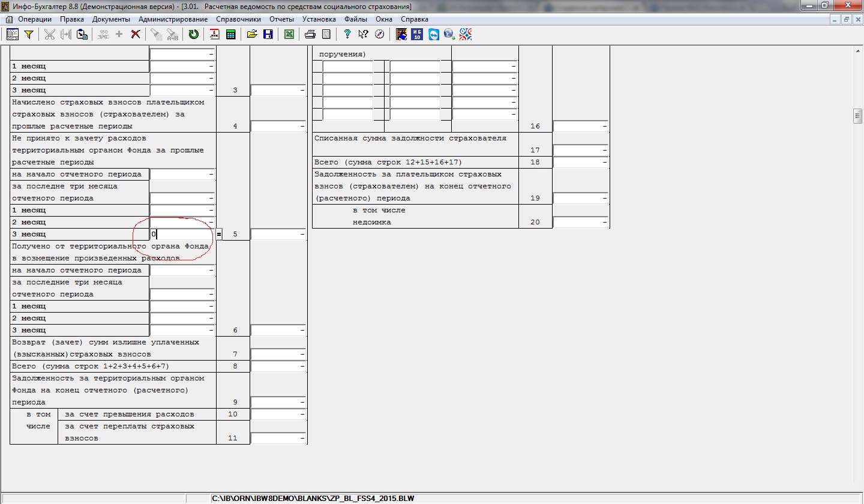864x504 pixels.
Task: Click the red X delete icon
Action: [136, 34]
